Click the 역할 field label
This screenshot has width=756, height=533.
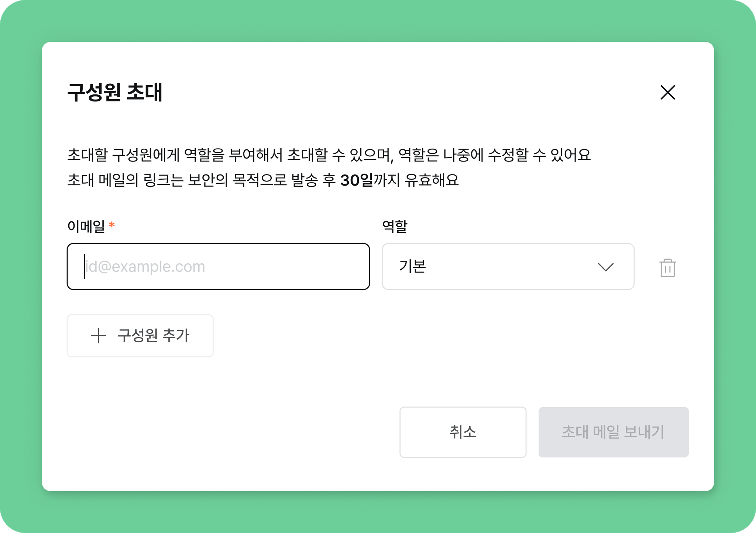[395, 226]
